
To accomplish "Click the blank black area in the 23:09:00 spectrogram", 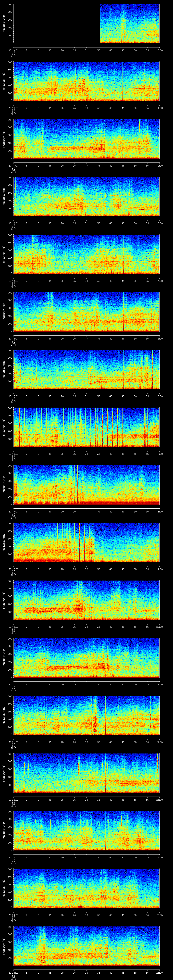I will pyautogui.click(x=56, y=24).
